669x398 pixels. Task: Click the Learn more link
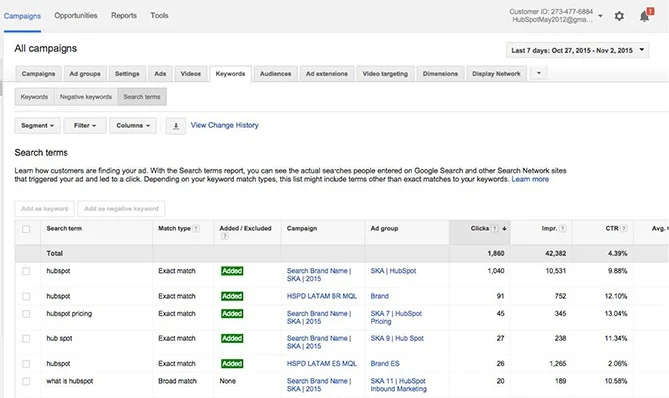[x=530, y=179]
